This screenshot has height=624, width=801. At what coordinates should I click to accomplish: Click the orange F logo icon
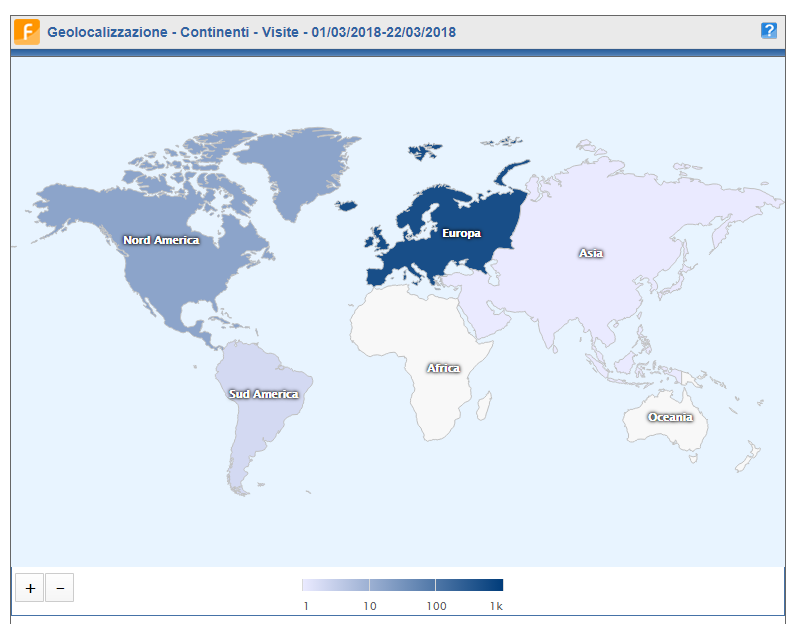coord(27,32)
